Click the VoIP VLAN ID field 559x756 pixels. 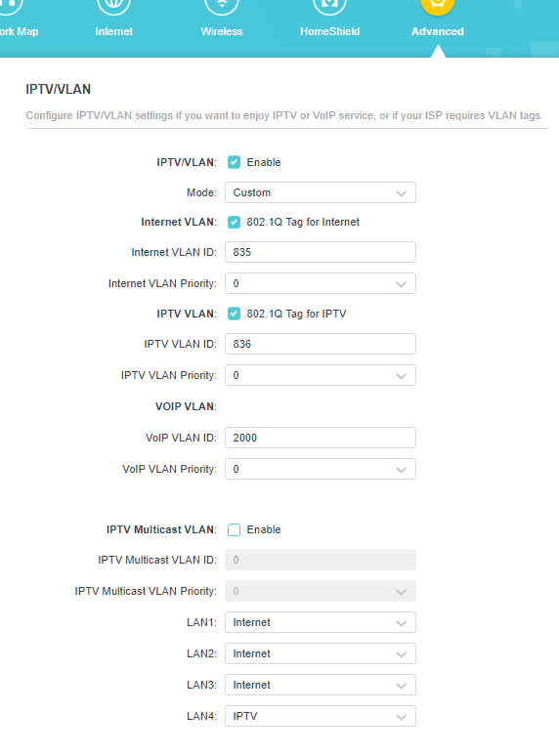pos(321,438)
